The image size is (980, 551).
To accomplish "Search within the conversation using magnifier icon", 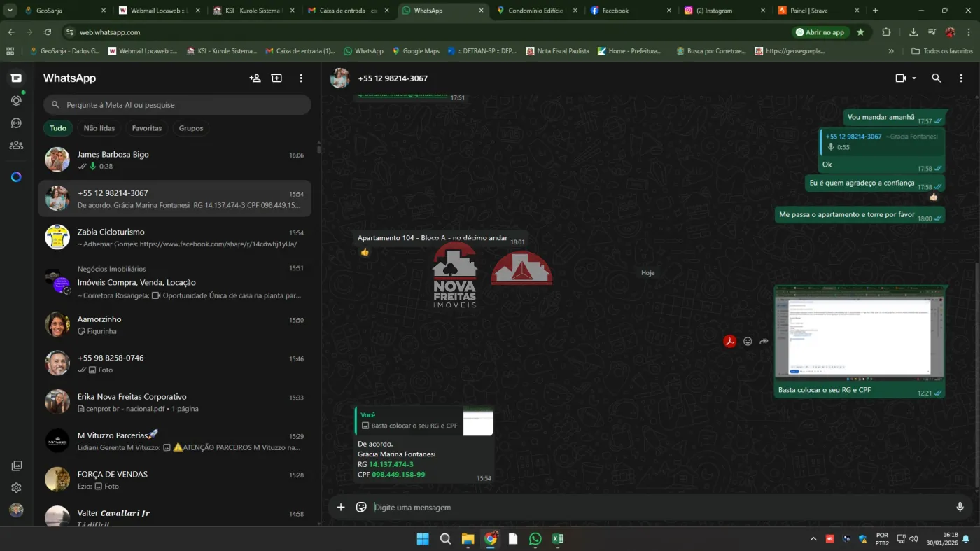I will click(936, 78).
